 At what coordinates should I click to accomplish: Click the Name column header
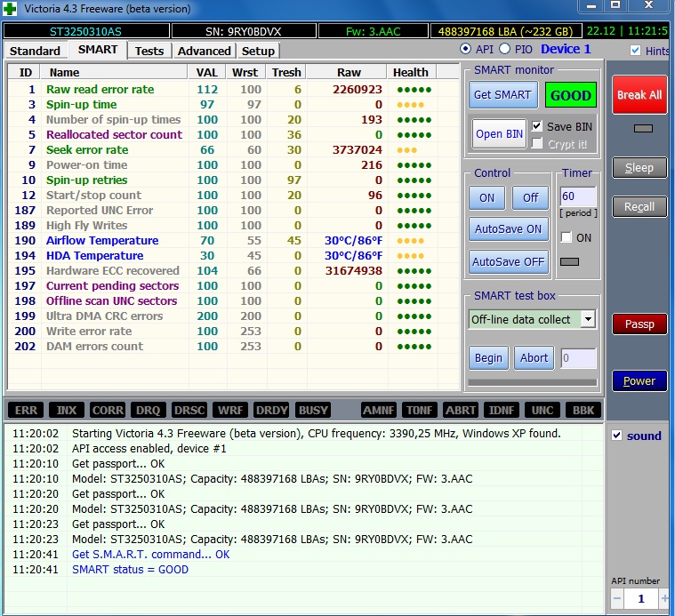coord(114,72)
